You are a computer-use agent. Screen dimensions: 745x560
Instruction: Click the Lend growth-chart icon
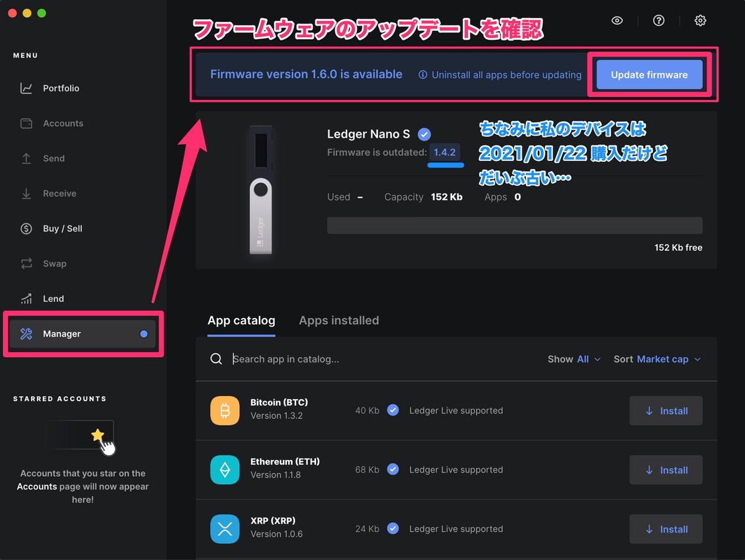click(x=26, y=299)
